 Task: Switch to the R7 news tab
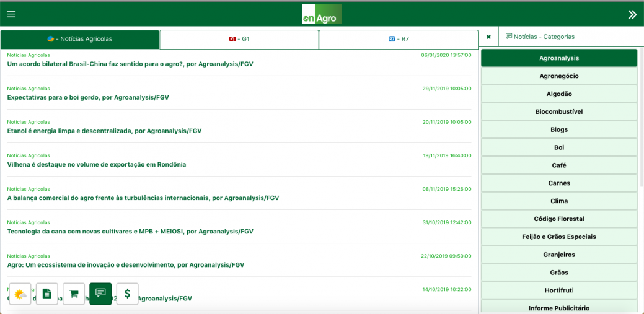tap(399, 40)
